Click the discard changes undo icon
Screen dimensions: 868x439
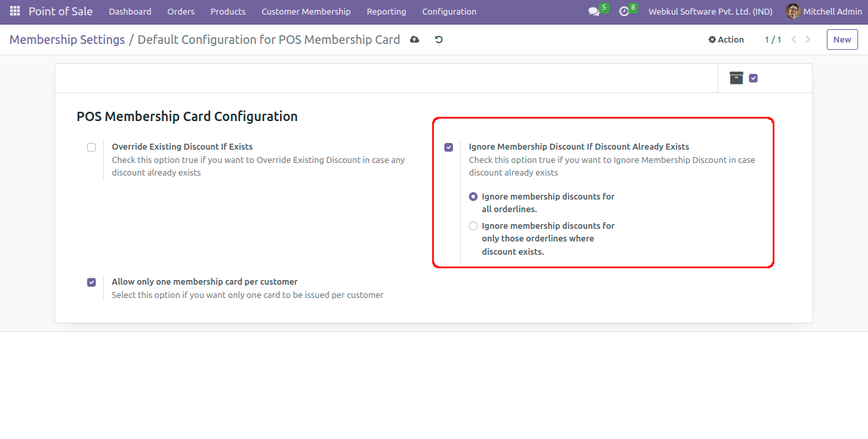point(439,40)
